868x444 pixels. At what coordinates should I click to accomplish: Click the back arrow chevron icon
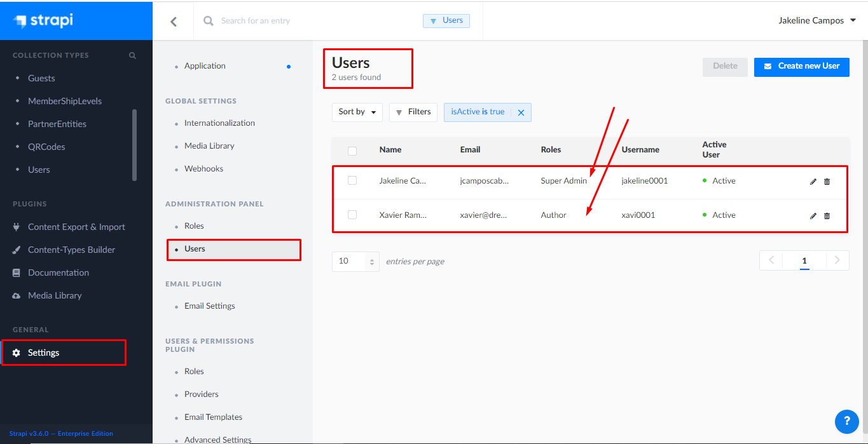(x=174, y=22)
